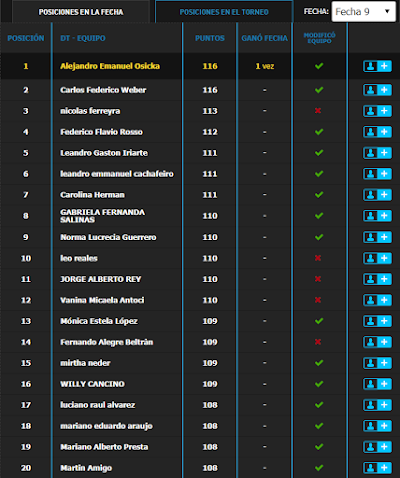The height and width of the screenshot is (478, 400).
Task: Switch to Posiciones en el Torneo tab
Action: (224, 12)
